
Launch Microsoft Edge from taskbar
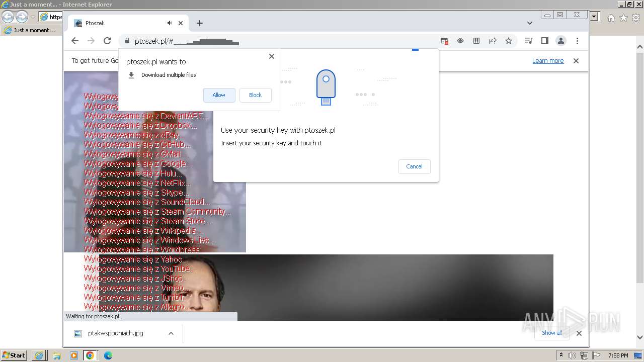click(x=108, y=355)
